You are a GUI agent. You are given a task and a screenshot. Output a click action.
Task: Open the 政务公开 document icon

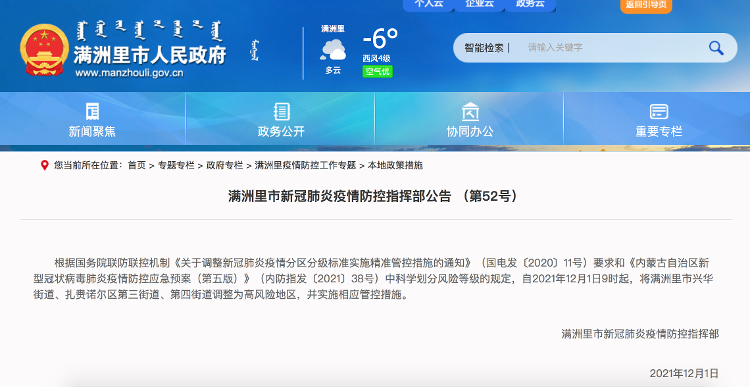(x=281, y=111)
